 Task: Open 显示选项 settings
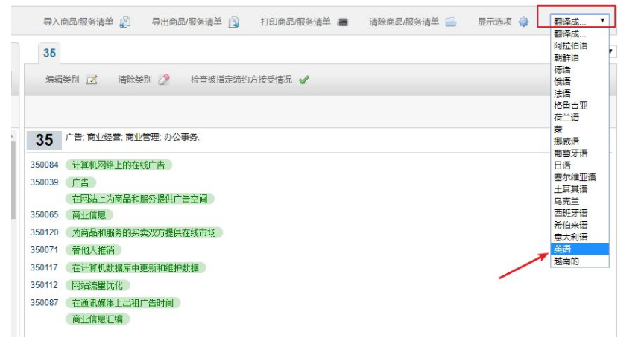coord(494,22)
